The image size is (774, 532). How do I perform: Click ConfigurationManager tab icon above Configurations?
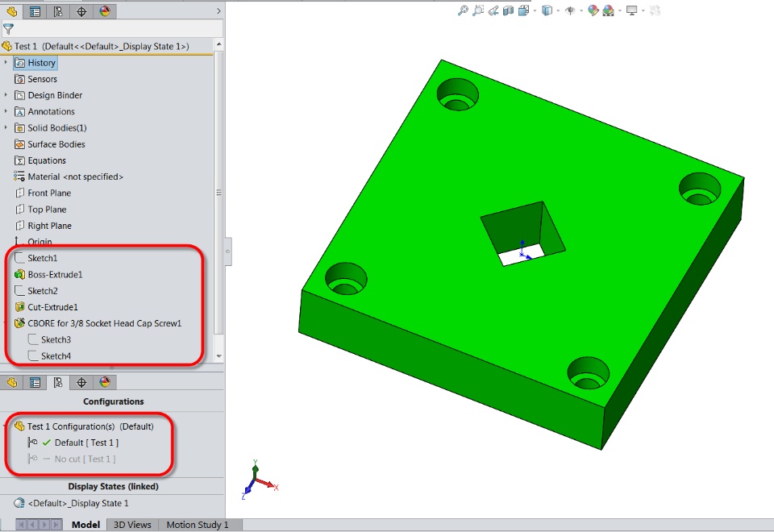58,382
